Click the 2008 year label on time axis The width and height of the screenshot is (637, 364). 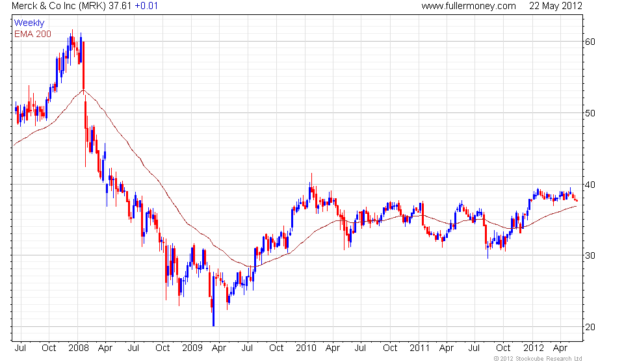pos(79,348)
